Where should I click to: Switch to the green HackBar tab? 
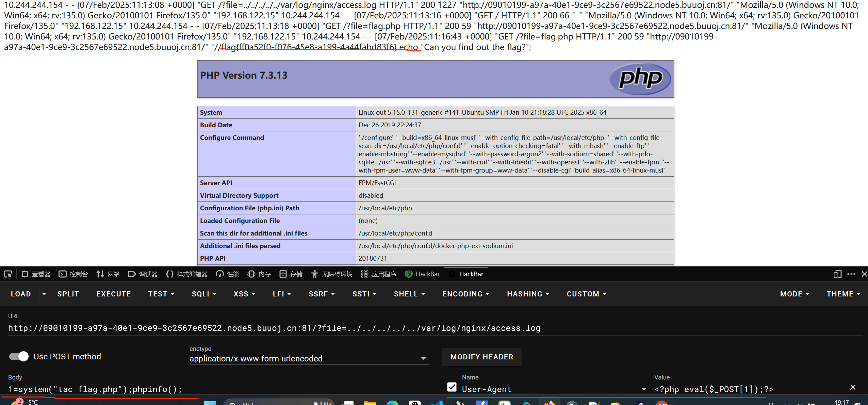(422, 274)
